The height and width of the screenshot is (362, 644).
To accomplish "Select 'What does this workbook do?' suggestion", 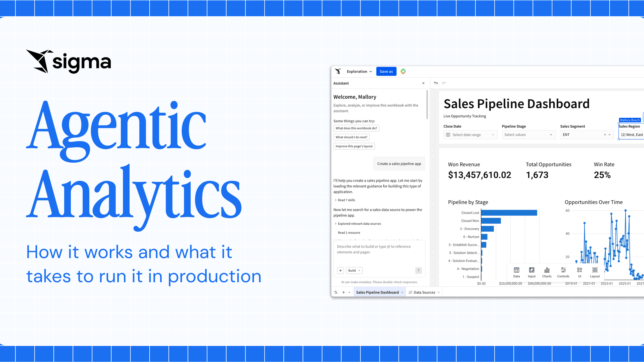I will click(356, 128).
